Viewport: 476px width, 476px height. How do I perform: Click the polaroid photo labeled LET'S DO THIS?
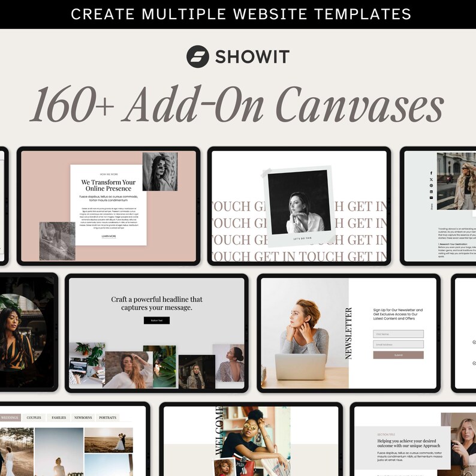click(x=299, y=206)
